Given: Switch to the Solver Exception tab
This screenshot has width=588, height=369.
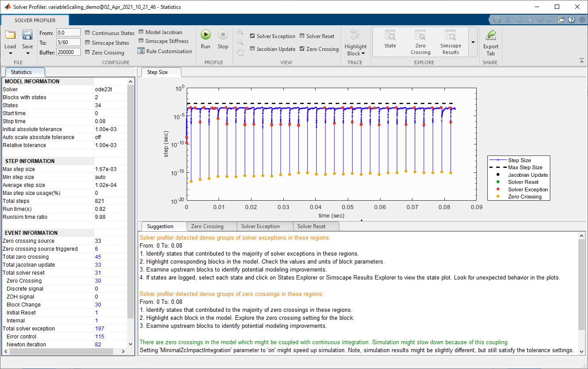Looking at the screenshot, I should point(260,226).
